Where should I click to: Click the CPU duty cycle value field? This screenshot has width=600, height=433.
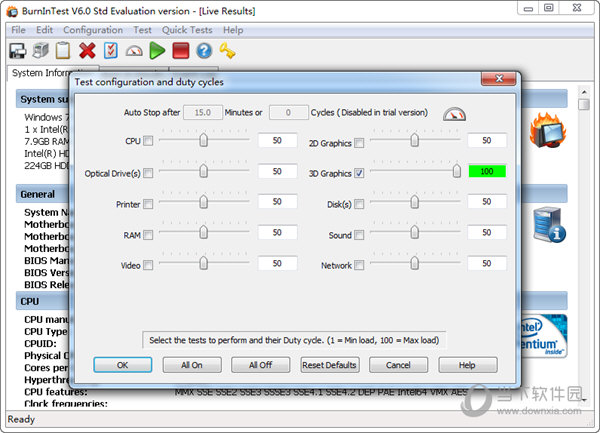click(277, 140)
